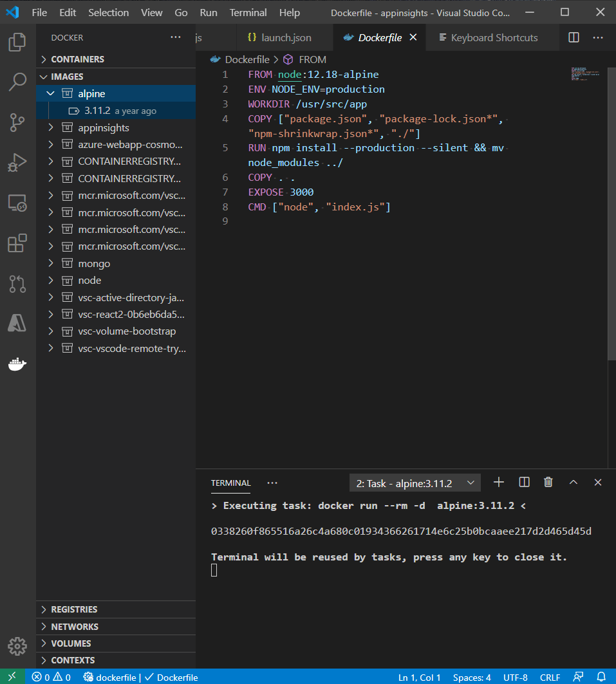Create a new terminal with the plus icon

(498, 482)
